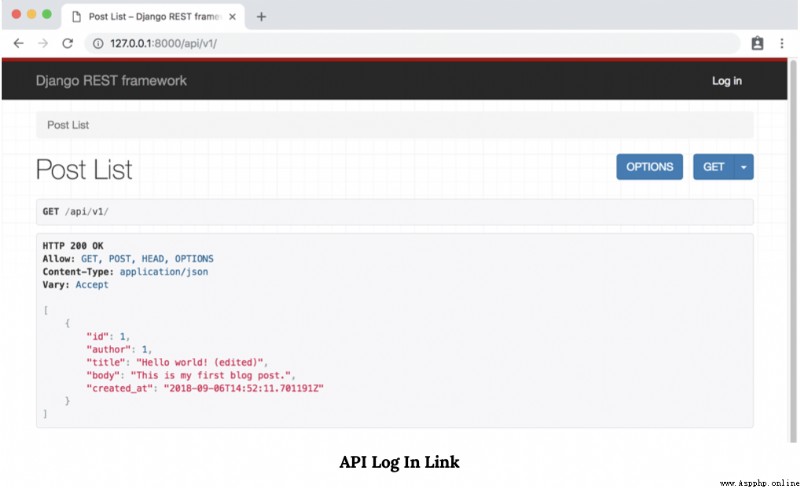Viewport: 800px width, 488px height.
Task: Close the Post List browser tab
Action: (x=232, y=17)
